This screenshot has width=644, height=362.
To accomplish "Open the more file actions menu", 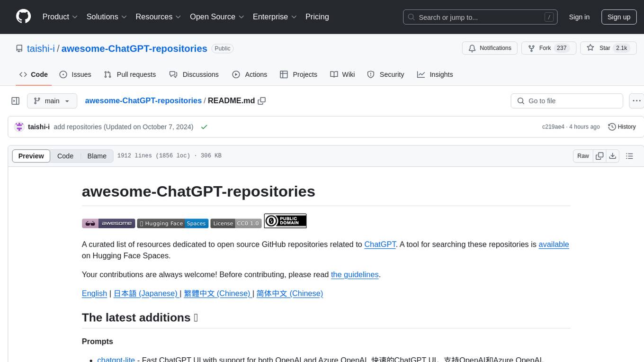I will 637,101.
